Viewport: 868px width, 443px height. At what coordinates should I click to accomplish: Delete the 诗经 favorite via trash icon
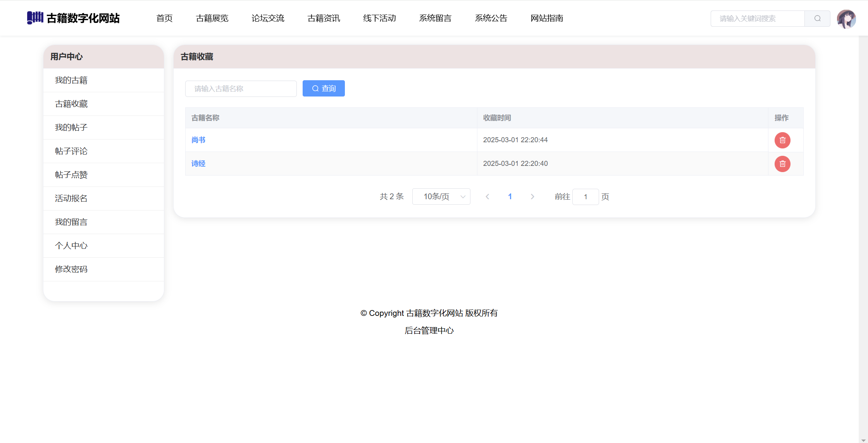click(782, 164)
